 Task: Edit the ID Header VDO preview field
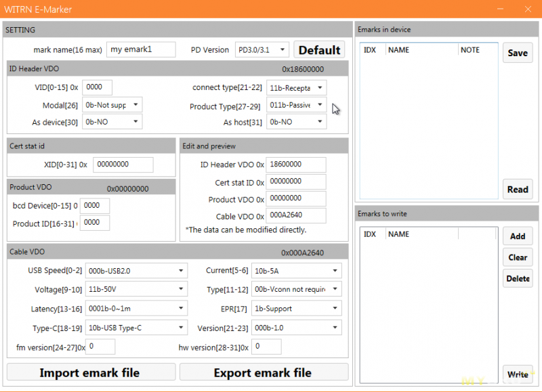(296, 165)
